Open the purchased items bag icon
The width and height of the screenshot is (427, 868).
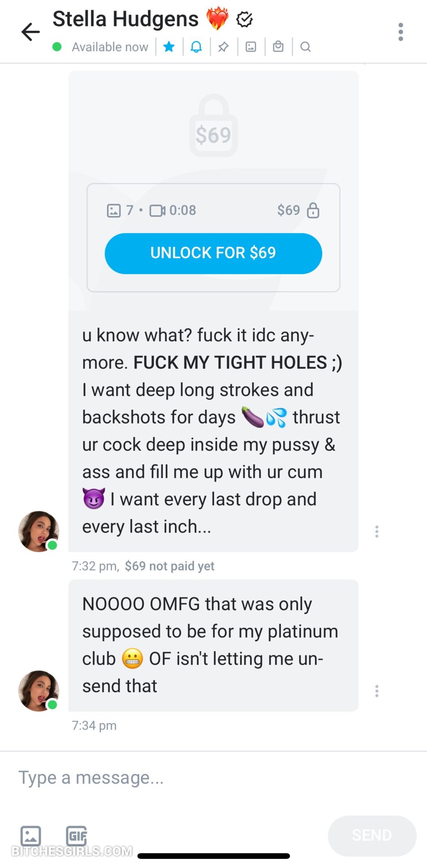tap(278, 47)
